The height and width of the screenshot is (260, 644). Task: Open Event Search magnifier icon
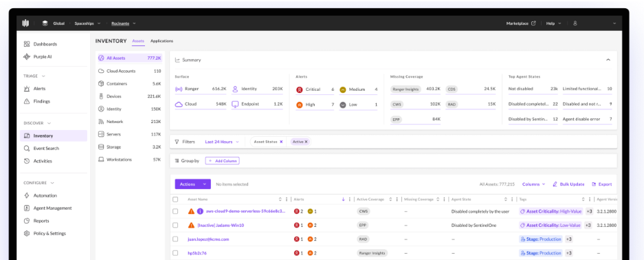tap(27, 149)
